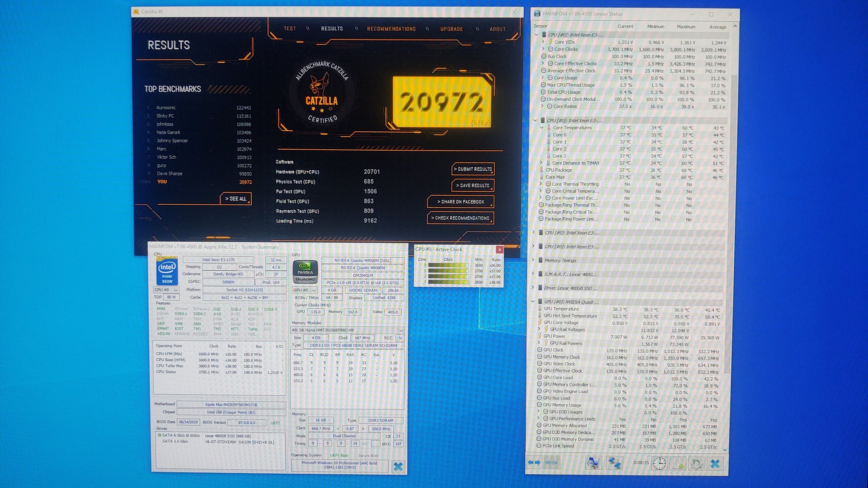The height and width of the screenshot is (488, 868).
Task: Click the NVIDIA Quadro logo
Action: [x=305, y=272]
